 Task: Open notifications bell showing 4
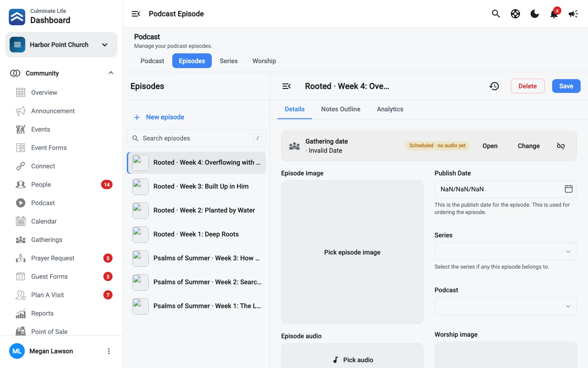[554, 14]
